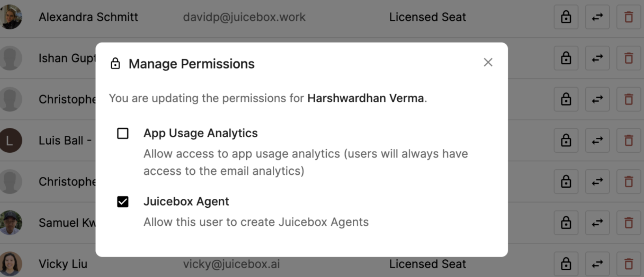
Task: Click the App Usage Analytics label
Action: pyautogui.click(x=200, y=133)
